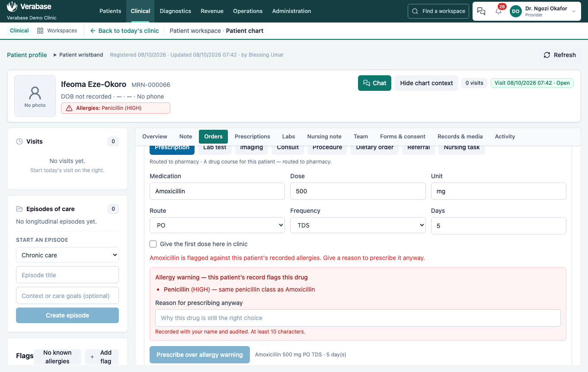Click into the Unit field showing mg
Image resolution: width=588 pixels, height=372 pixels.
click(x=499, y=191)
